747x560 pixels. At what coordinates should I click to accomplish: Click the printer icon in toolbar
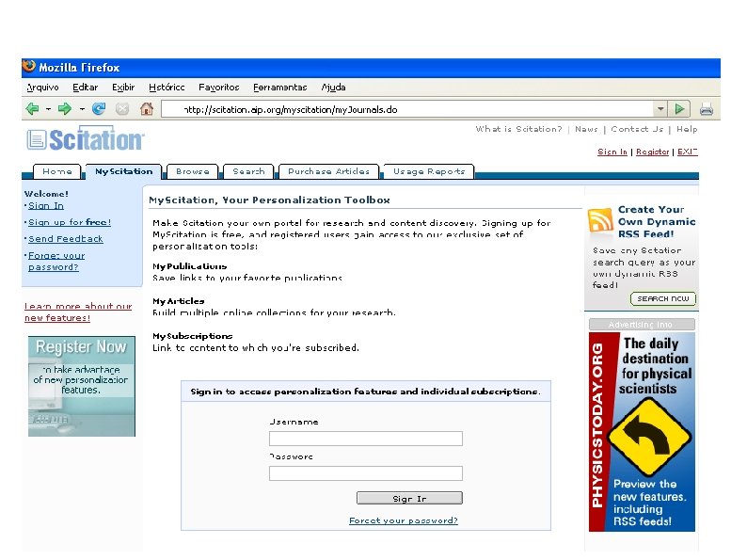click(x=707, y=109)
